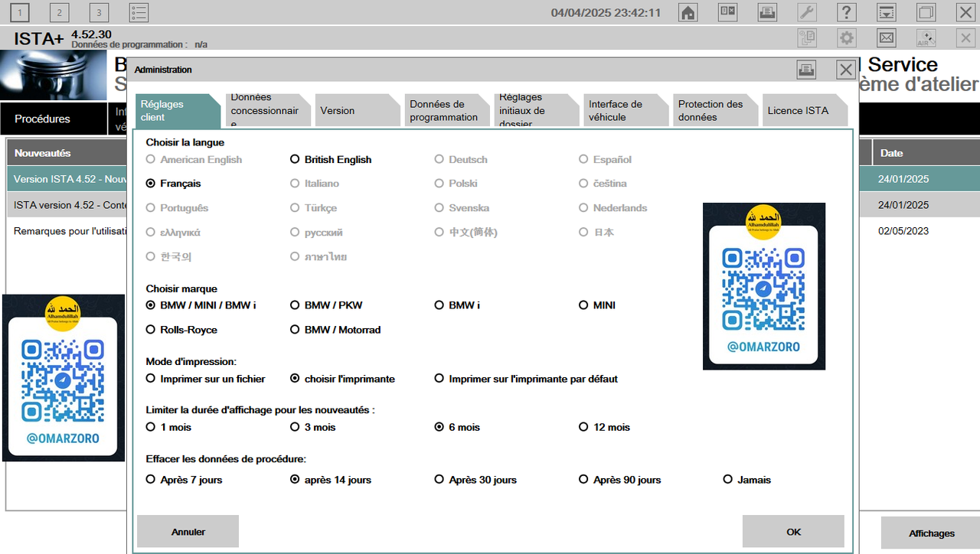The height and width of the screenshot is (554, 980).
Task: Open the wrench settings icon
Action: point(807,12)
